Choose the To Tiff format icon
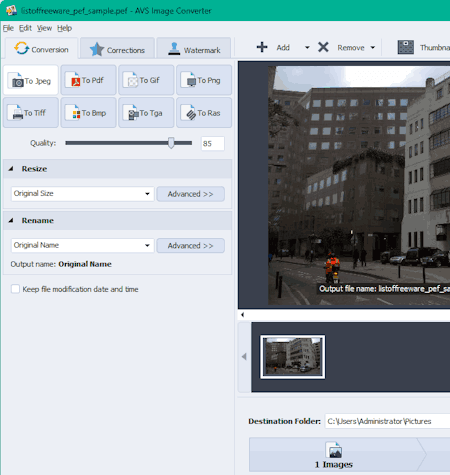450x475 pixels. (17, 113)
